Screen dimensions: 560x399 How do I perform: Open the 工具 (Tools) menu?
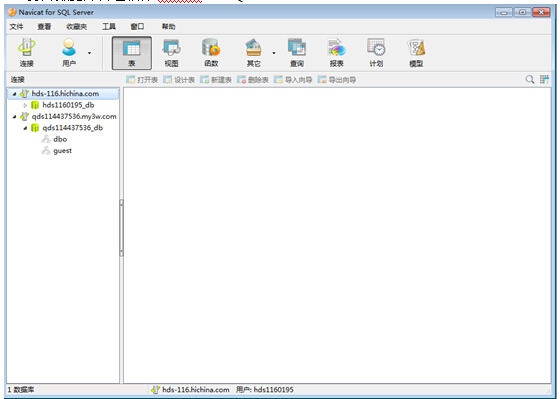coord(109,26)
